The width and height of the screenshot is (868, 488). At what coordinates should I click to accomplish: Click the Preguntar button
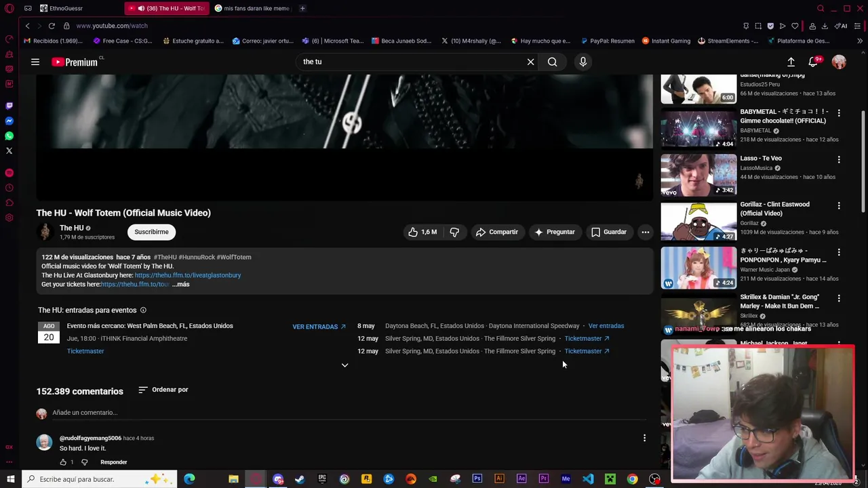555,232
